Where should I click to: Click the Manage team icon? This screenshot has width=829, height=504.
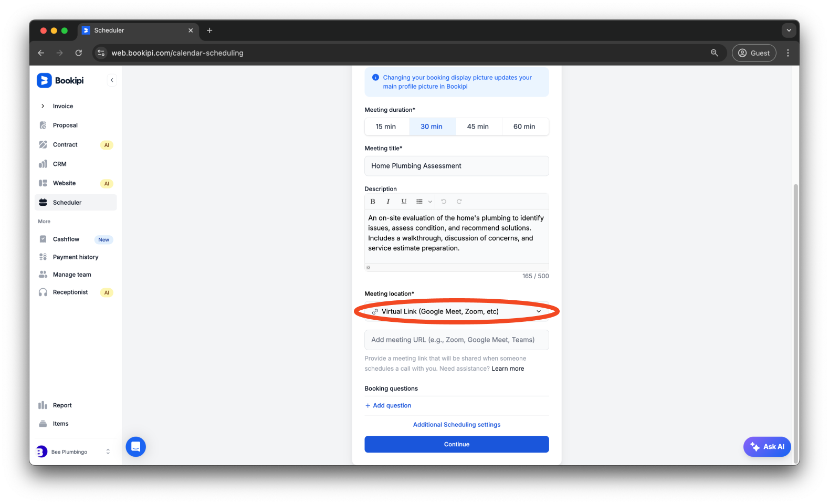[43, 275]
